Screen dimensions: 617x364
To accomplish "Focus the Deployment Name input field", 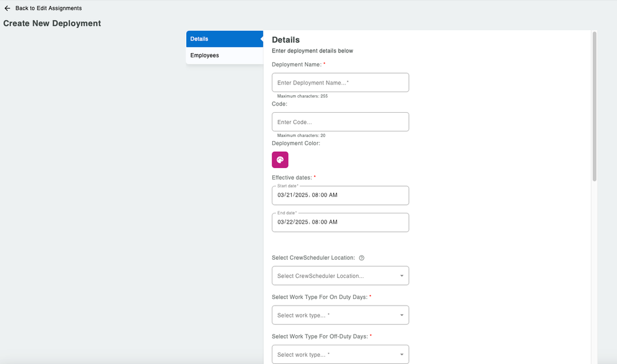I will click(x=340, y=83).
